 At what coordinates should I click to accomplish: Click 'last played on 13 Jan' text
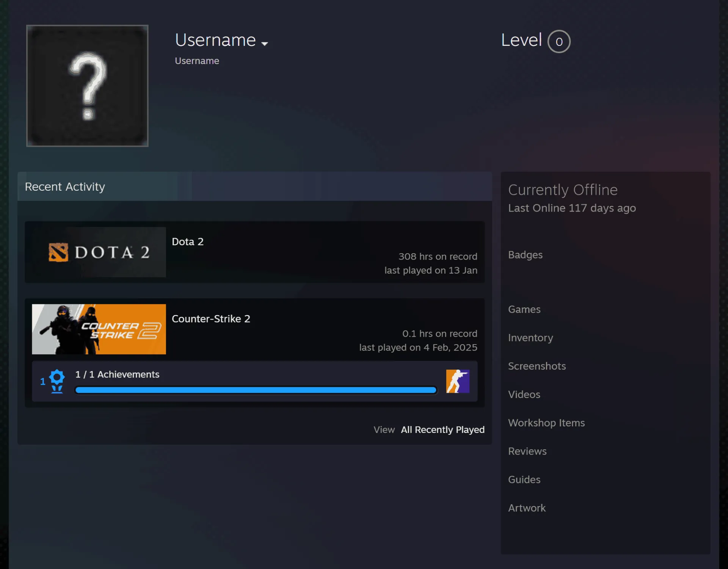coord(431,270)
